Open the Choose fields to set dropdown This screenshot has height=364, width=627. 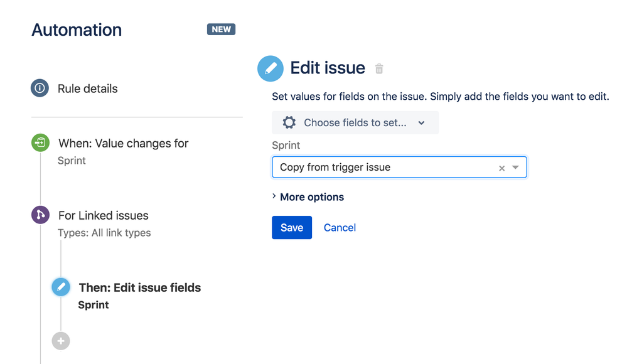355,122
